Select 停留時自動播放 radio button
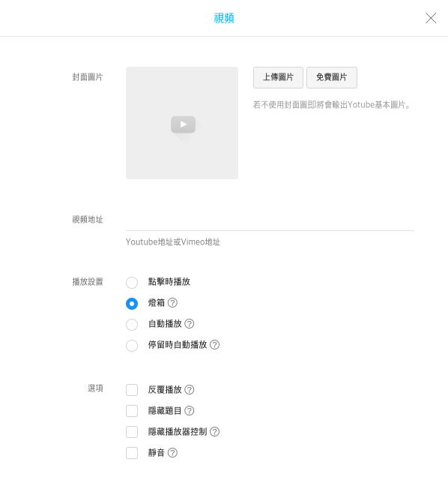The height and width of the screenshot is (480, 448). tap(132, 346)
